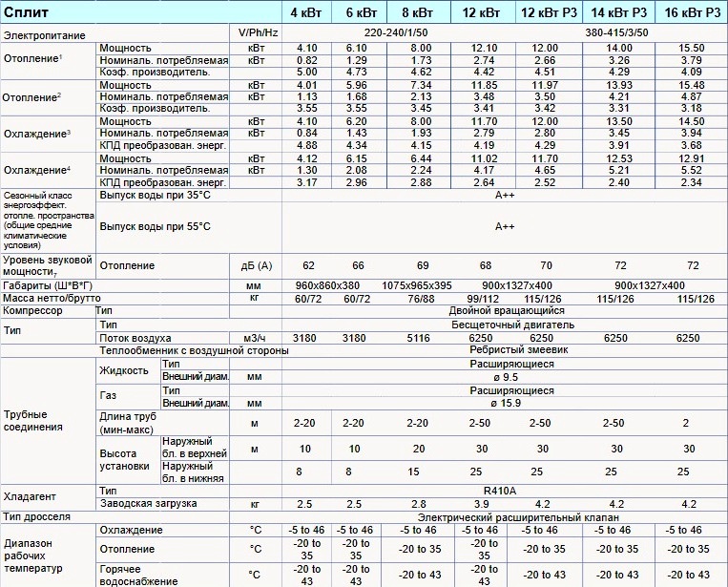Click 'Выпуск воды при 35°C' label
Viewport: 728px width, 587px height.
tap(156, 195)
